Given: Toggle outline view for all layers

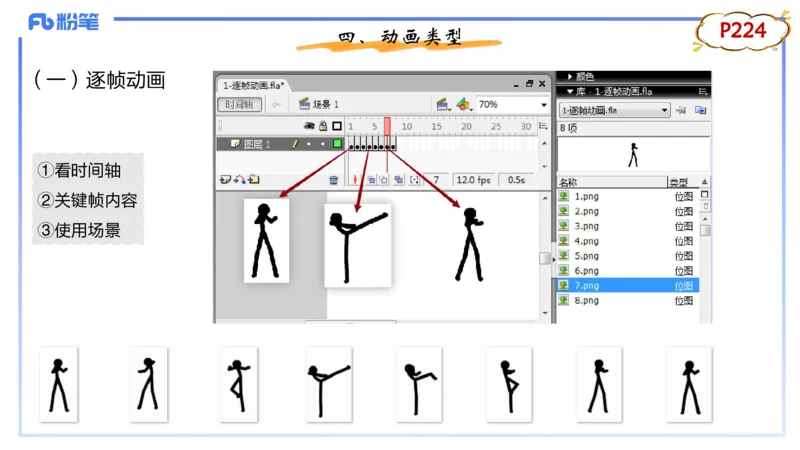Looking at the screenshot, I should click(x=337, y=127).
